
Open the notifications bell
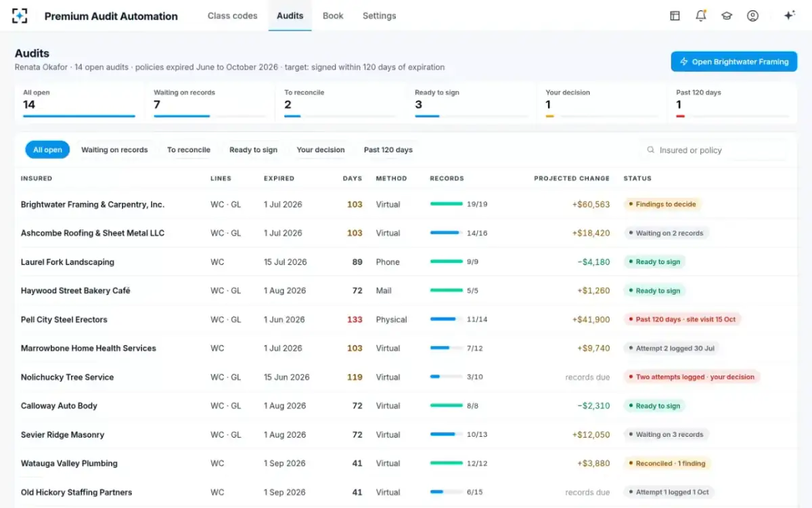point(700,16)
